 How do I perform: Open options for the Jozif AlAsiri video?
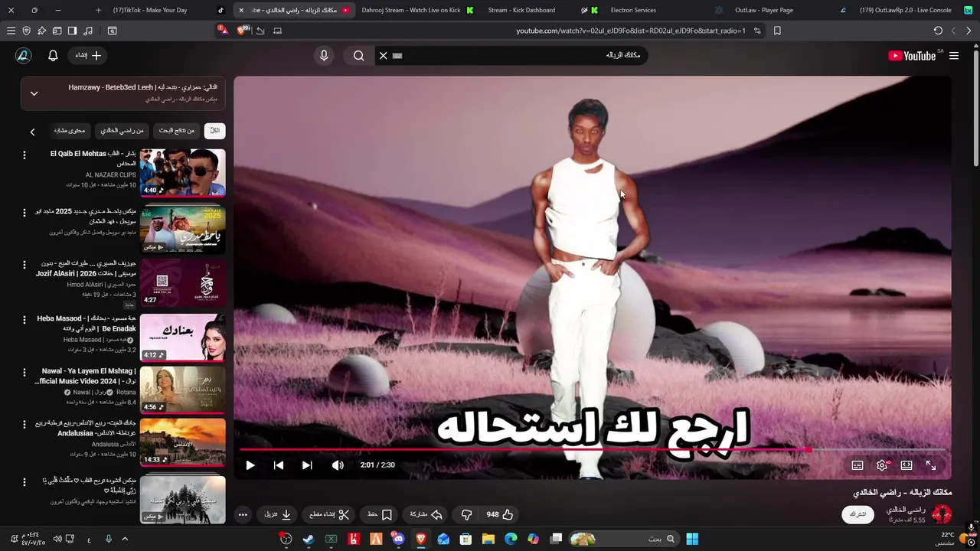24,265
